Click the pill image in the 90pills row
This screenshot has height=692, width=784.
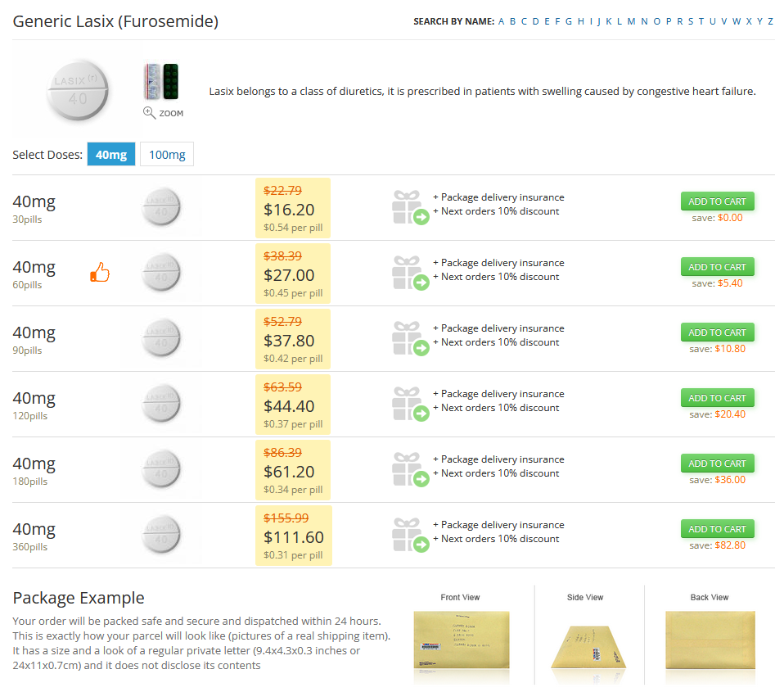[160, 337]
